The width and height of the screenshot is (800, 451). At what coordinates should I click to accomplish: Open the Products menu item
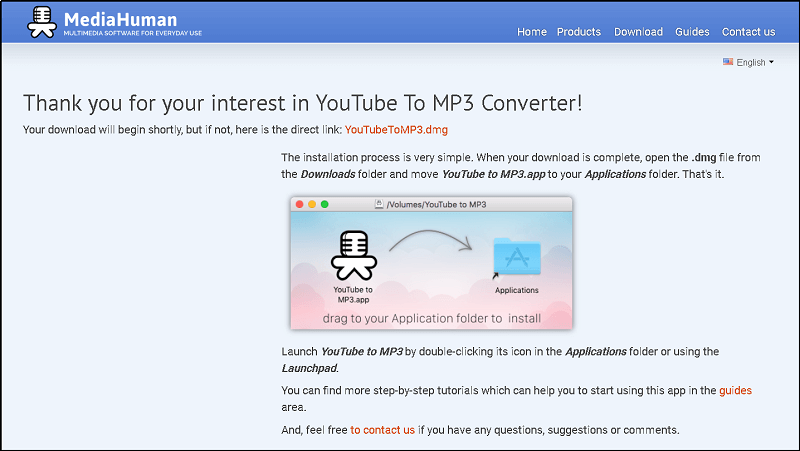click(579, 32)
